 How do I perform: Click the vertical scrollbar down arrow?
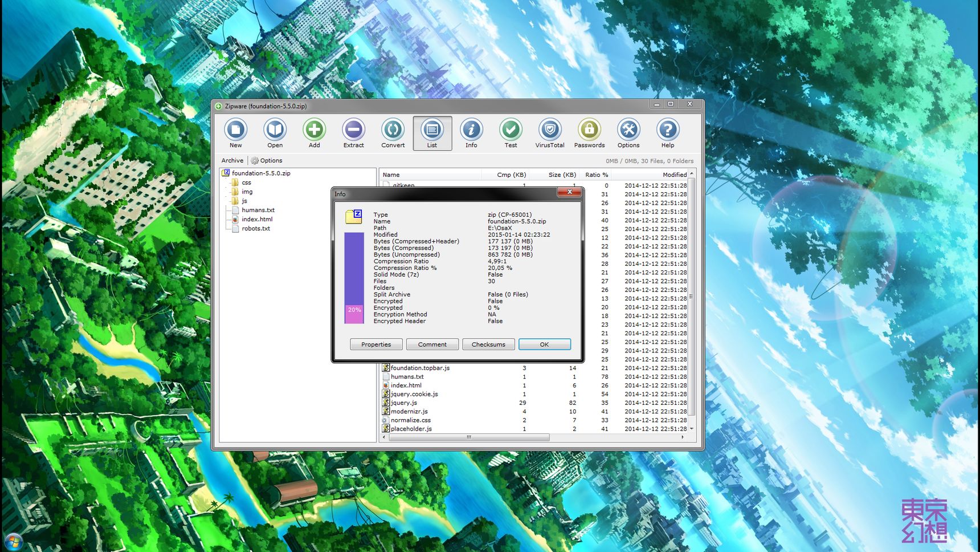pyautogui.click(x=692, y=429)
